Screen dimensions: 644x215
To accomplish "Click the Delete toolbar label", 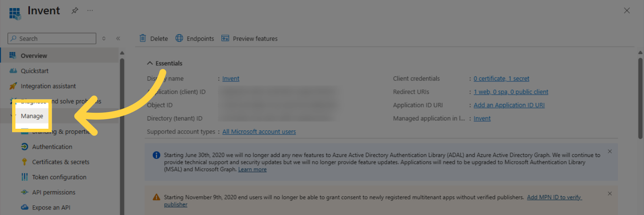I will coord(159,39).
